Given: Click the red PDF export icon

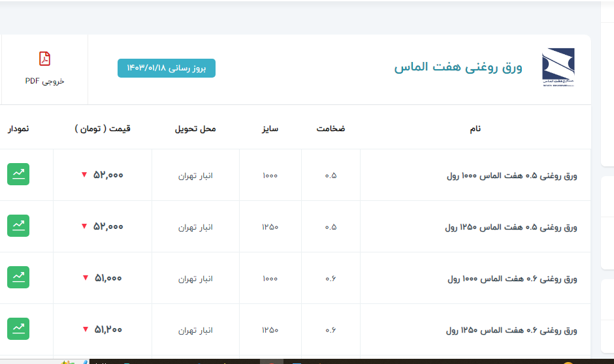Looking at the screenshot, I should point(44,59).
